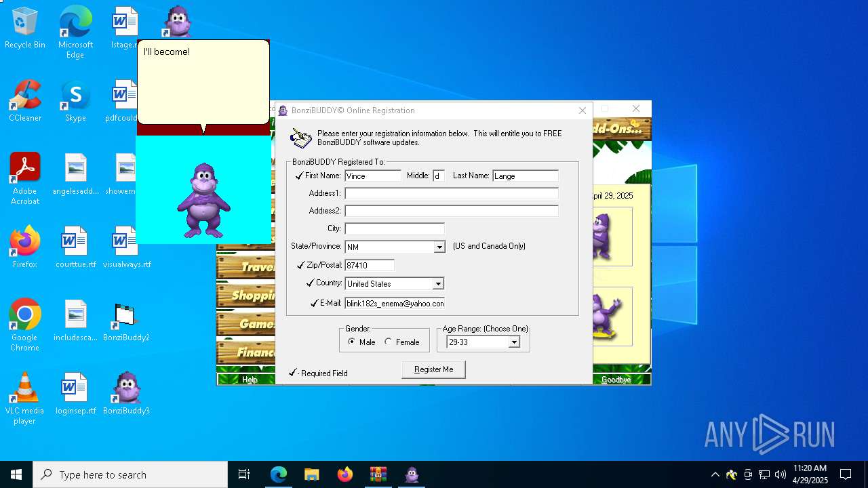Click the First Name input field
The height and width of the screenshot is (488, 868).
pyautogui.click(x=373, y=176)
